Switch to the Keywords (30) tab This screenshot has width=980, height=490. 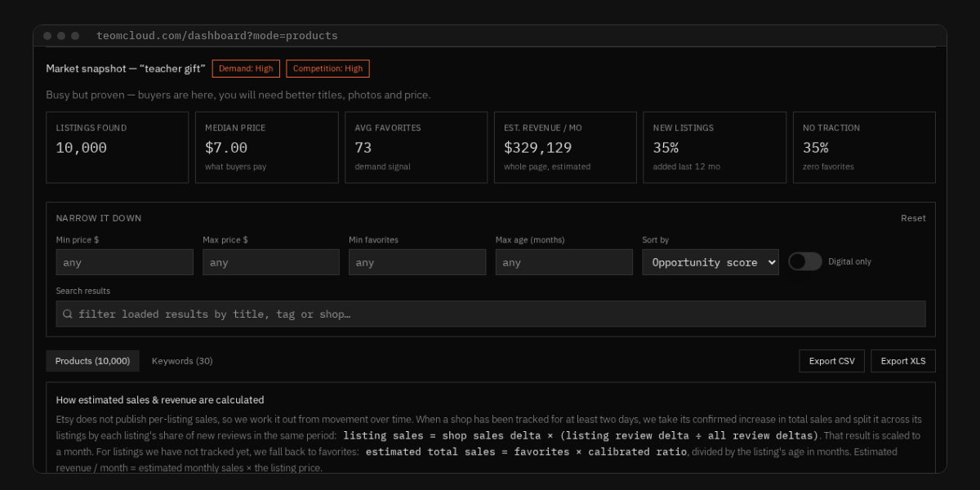[x=182, y=361]
